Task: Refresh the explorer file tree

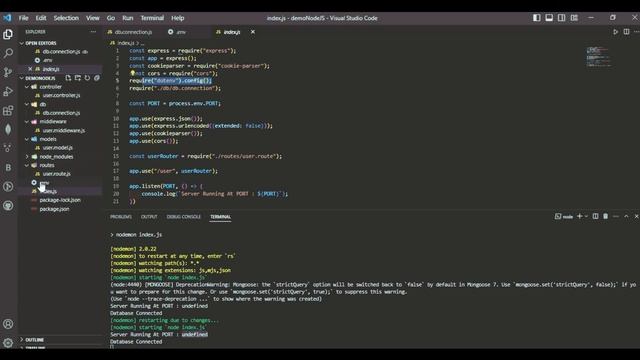Action: pyautogui.click(x=87, y=78)
